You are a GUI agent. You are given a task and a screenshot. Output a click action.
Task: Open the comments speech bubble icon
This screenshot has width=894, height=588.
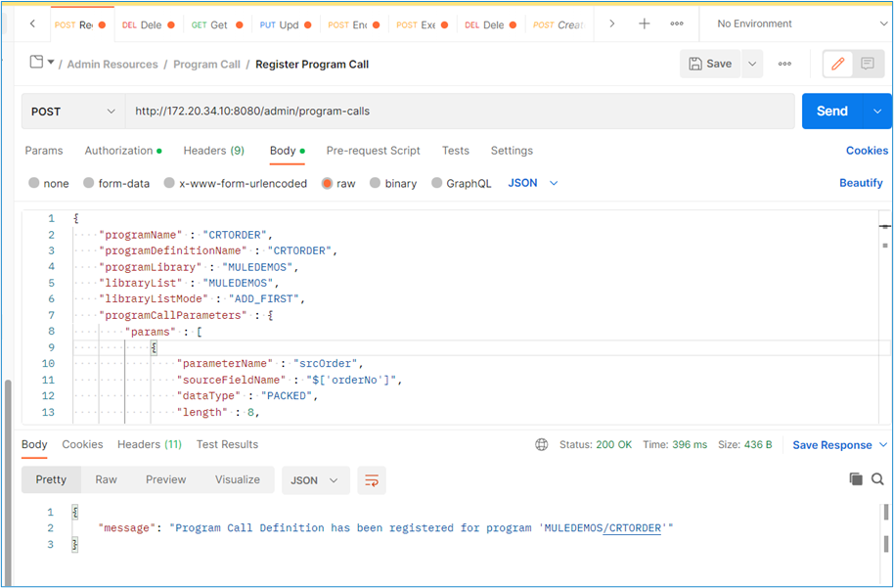coord(868,64)
